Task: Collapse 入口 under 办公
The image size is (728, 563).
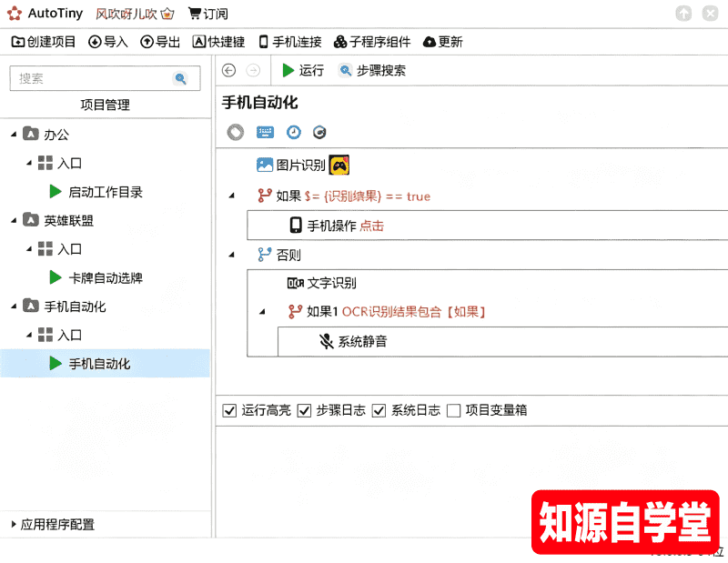Action: 29,163
